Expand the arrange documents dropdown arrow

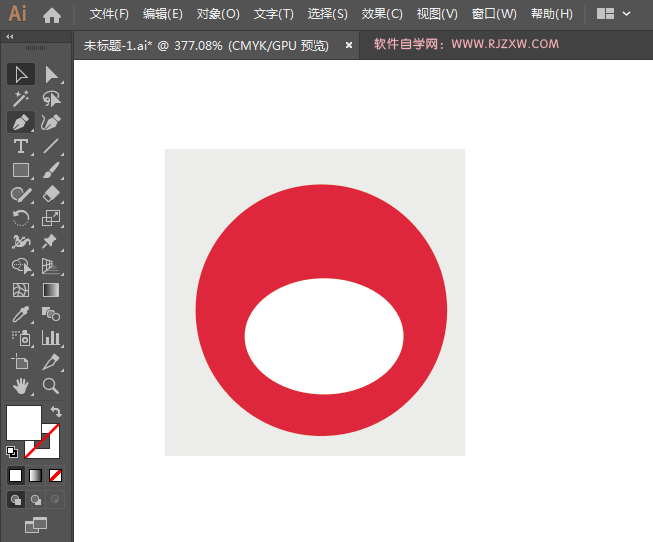point(626,14)
